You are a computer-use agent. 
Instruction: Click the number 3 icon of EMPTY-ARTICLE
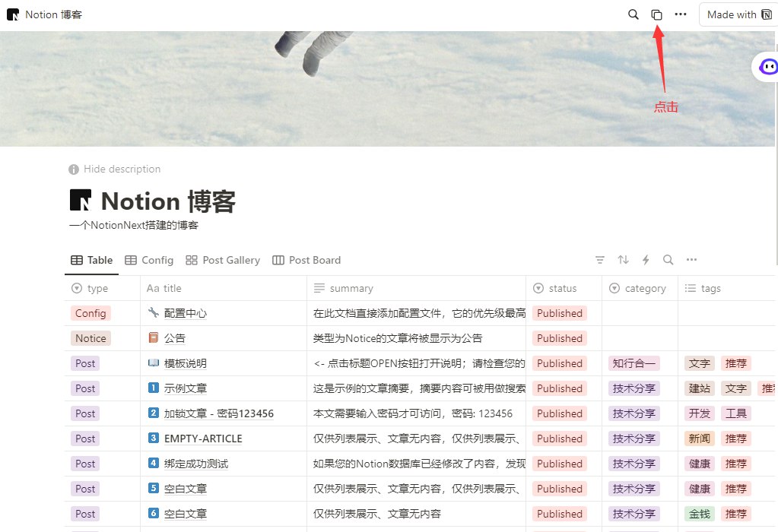pos(154,438)
